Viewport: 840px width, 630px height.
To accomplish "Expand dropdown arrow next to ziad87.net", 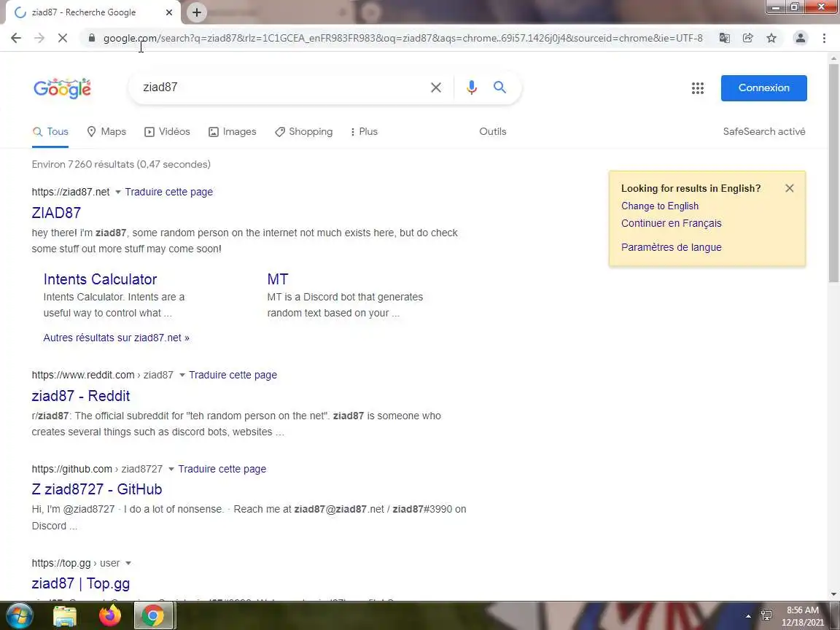I will pyautogui.click(x=118, y=192).
